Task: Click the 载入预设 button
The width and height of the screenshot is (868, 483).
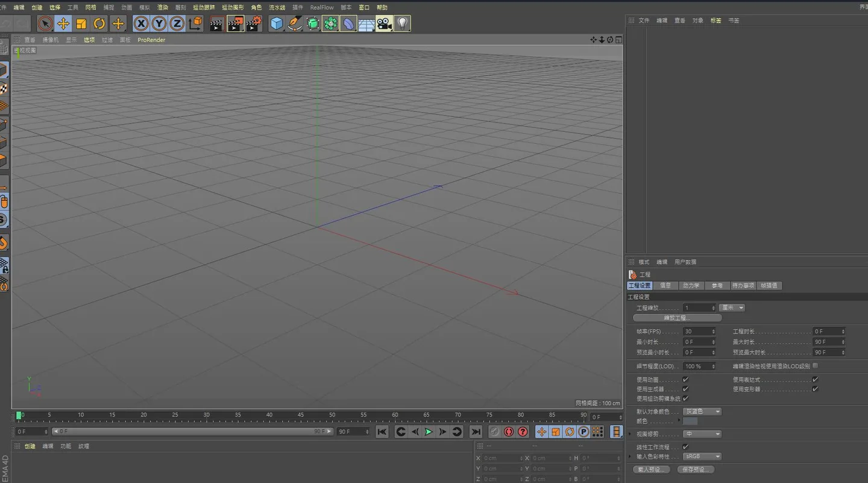Action: point(652,470)
